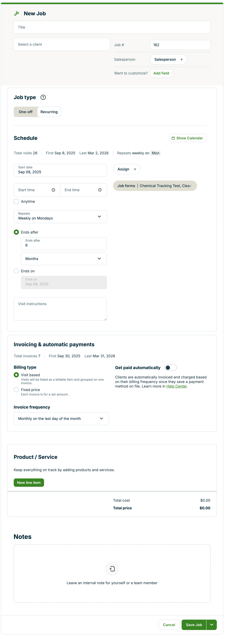Click the Title input field
Viewport: 226px width, 644px height.
tap(112, 27)
